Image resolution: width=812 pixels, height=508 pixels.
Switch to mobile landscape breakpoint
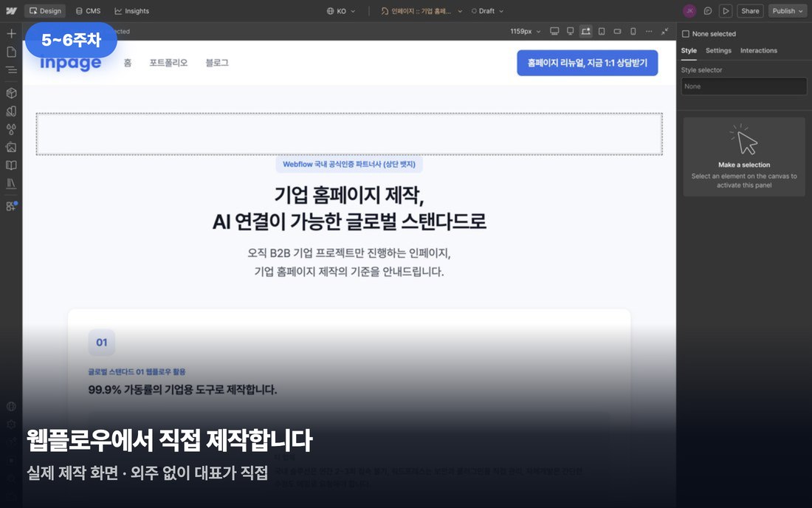(617, 31)
